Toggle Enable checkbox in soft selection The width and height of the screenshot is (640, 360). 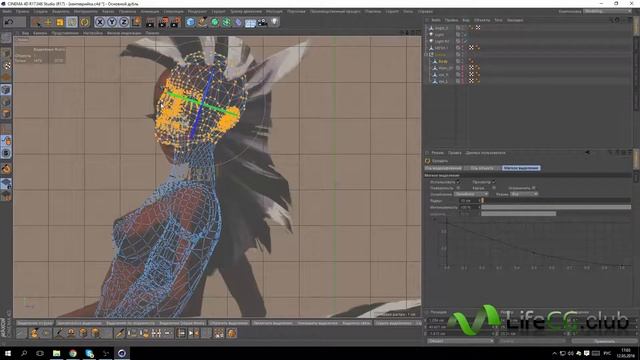tap(458, 182)
